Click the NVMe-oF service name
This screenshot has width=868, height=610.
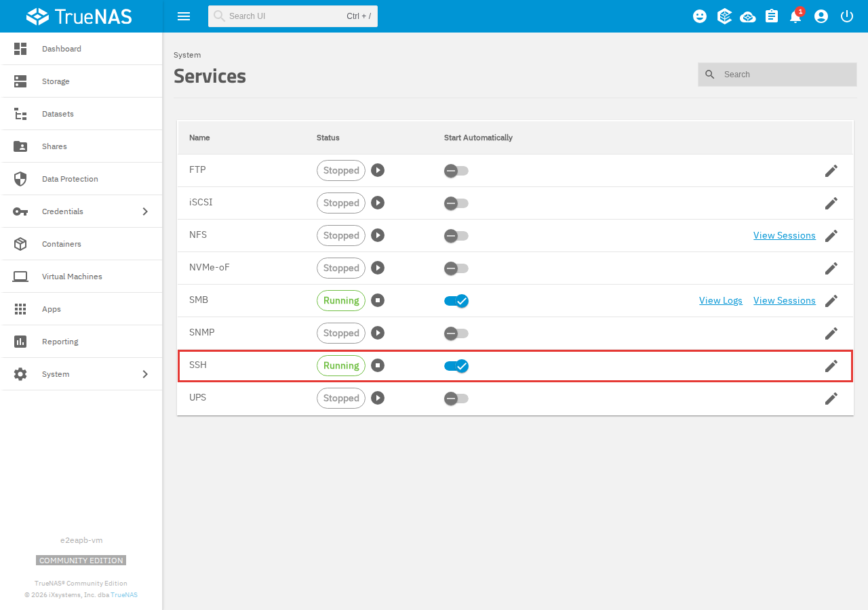tap(210, 267)
